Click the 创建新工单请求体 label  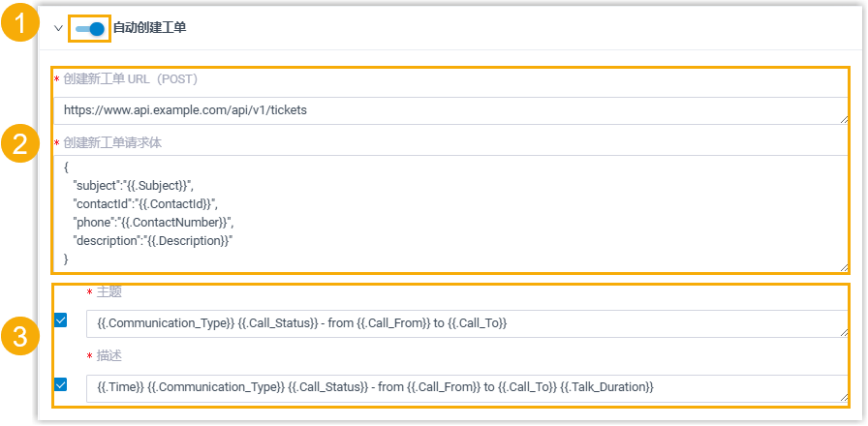click(112, 142)
